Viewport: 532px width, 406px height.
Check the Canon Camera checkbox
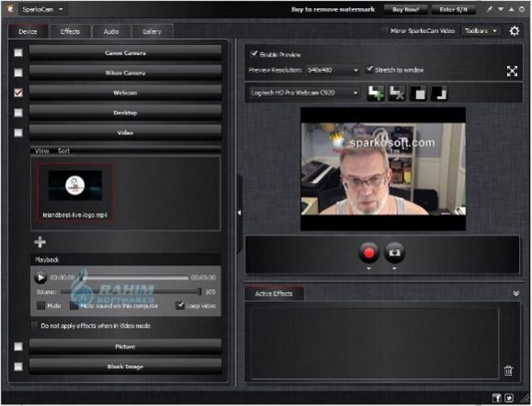tap(18, 53)
